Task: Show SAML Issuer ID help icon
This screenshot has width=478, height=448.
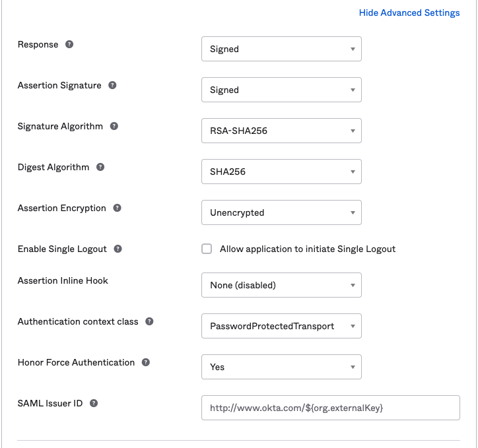Action: (x=94, y=404)
